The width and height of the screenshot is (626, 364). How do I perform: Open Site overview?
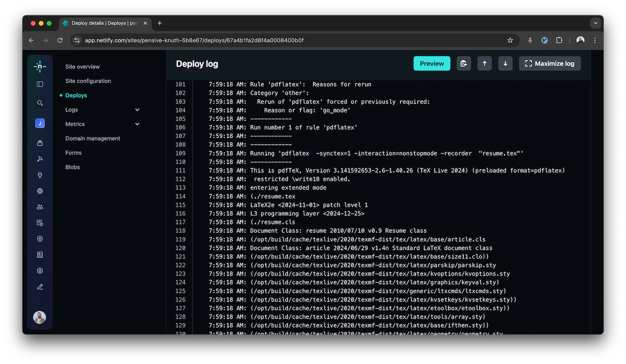click(x=83, y=67)
